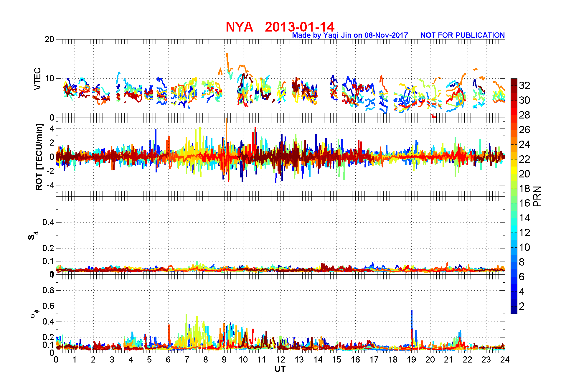Screen dimensions: 561x392
Task: Click the '18' label on the PRN colorbar
Action: tap(524, 189)
